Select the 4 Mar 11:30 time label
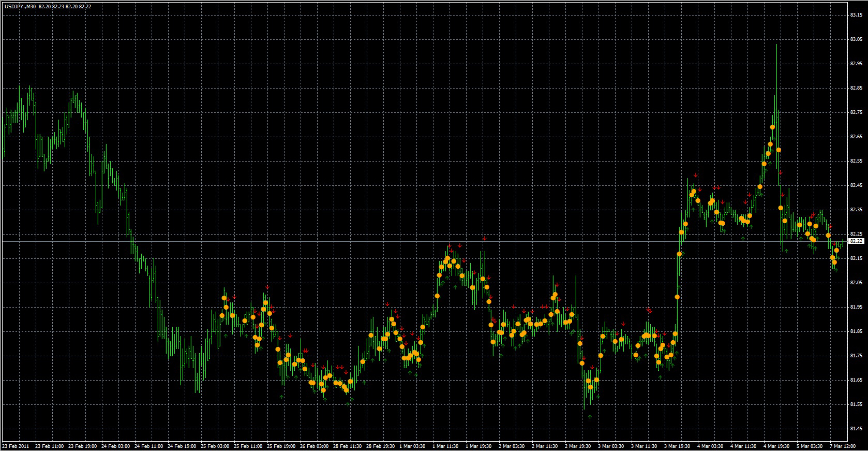 [743, 446]
